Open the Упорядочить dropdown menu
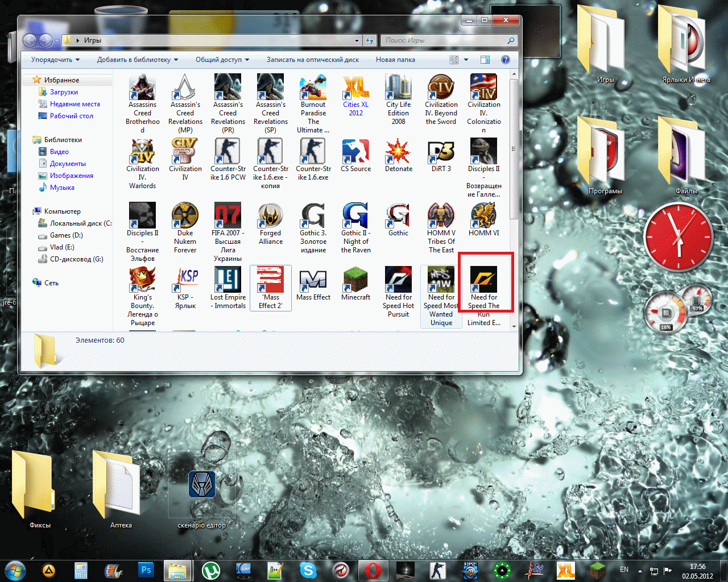 pos(55,60)
